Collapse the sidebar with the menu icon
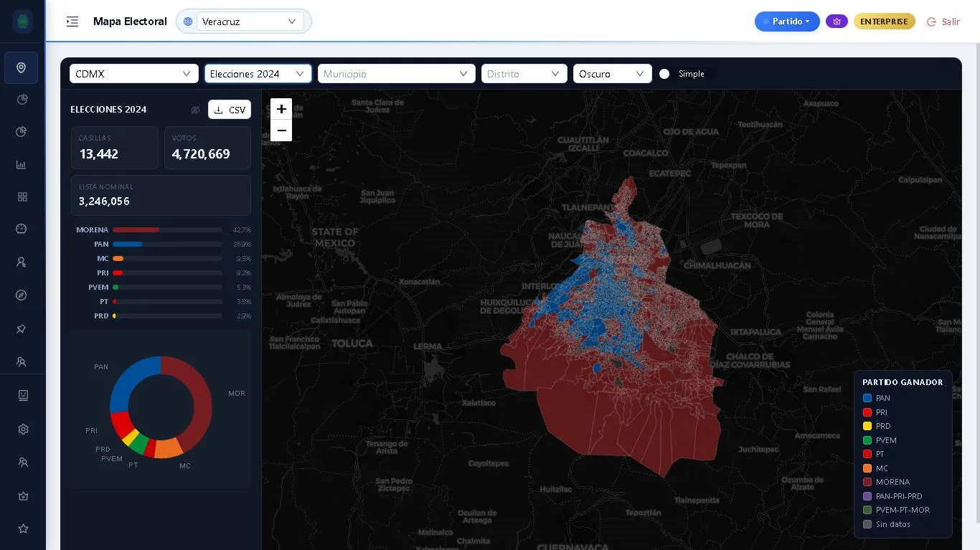980x550 pixels. point(72,22)
